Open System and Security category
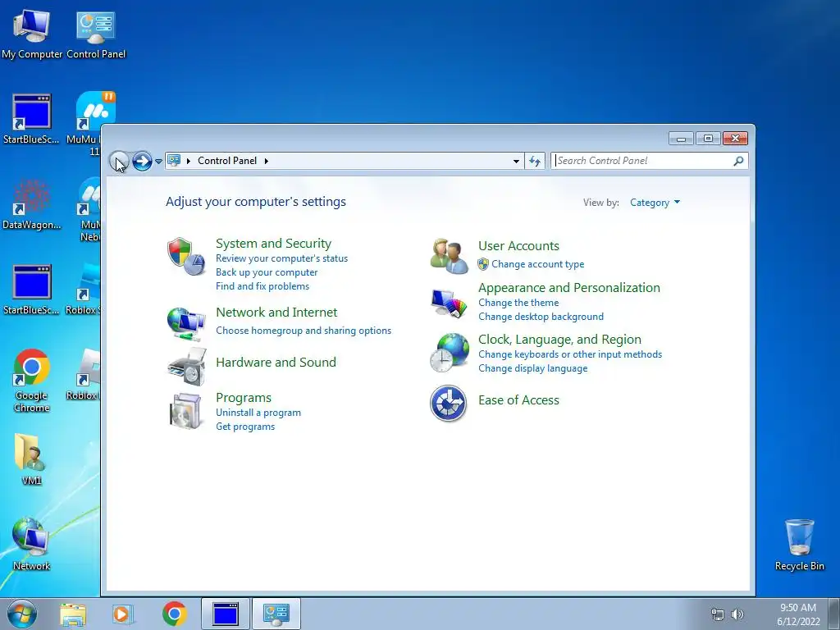Viewport: 840px width, 630px height. 274,243
